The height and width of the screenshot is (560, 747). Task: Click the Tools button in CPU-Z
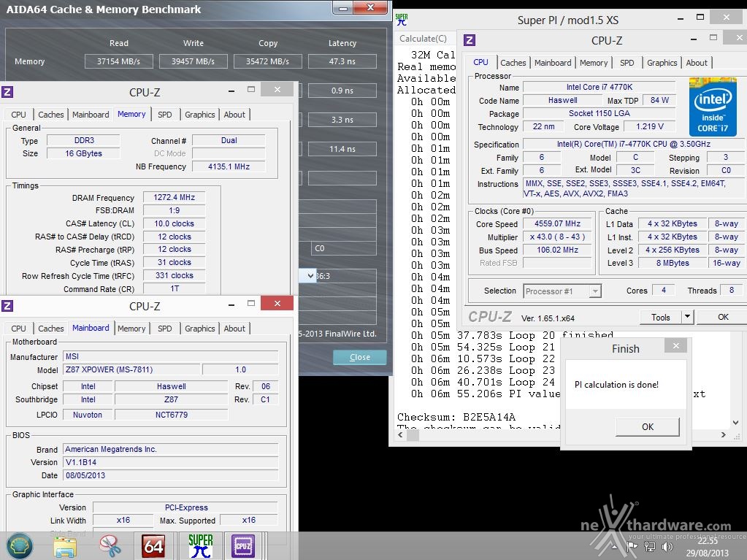[x=660, y=317]
